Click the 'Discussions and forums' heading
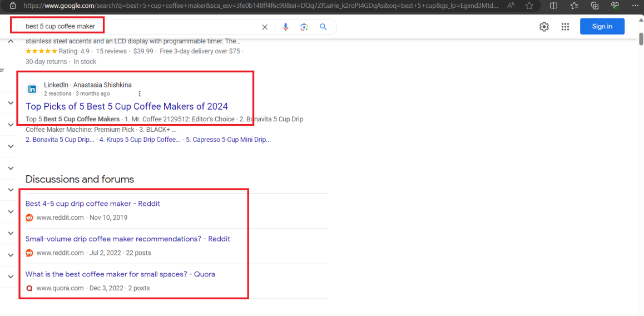Screen dimensions: 644x316 tap(80, 179)
